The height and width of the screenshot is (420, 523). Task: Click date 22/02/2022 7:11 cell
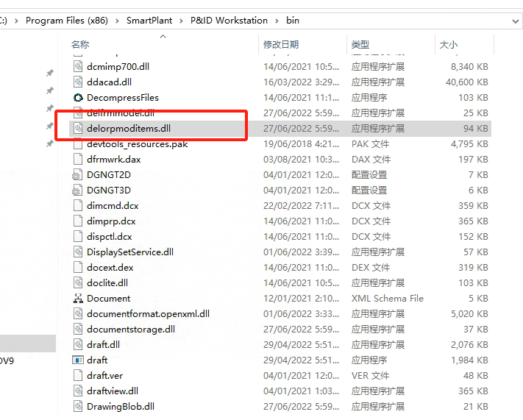point(301,205)
